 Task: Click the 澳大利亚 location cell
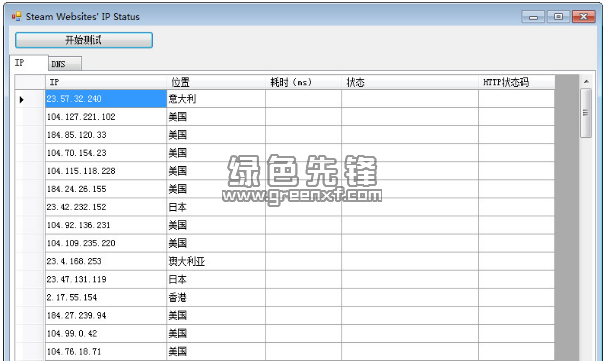click(x=216, y=261)
